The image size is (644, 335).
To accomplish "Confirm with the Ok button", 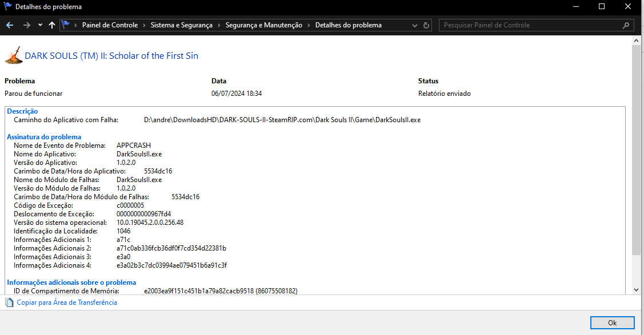I will pos(612,322).
